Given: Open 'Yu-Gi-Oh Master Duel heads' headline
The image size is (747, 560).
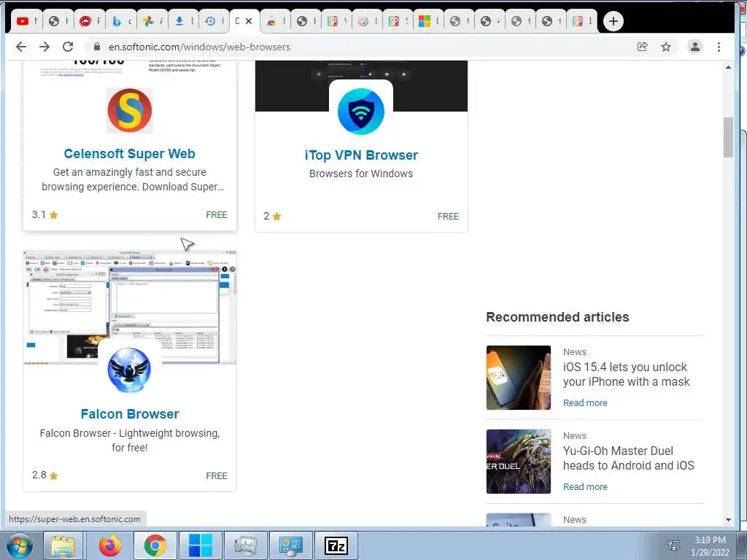Looking at the screenshot, I should tap(628, 458).
